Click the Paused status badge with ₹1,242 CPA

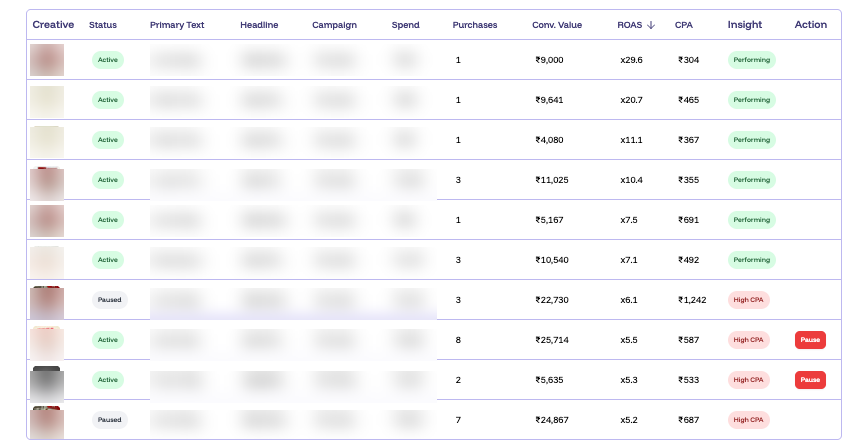click(x=110, y=300)
